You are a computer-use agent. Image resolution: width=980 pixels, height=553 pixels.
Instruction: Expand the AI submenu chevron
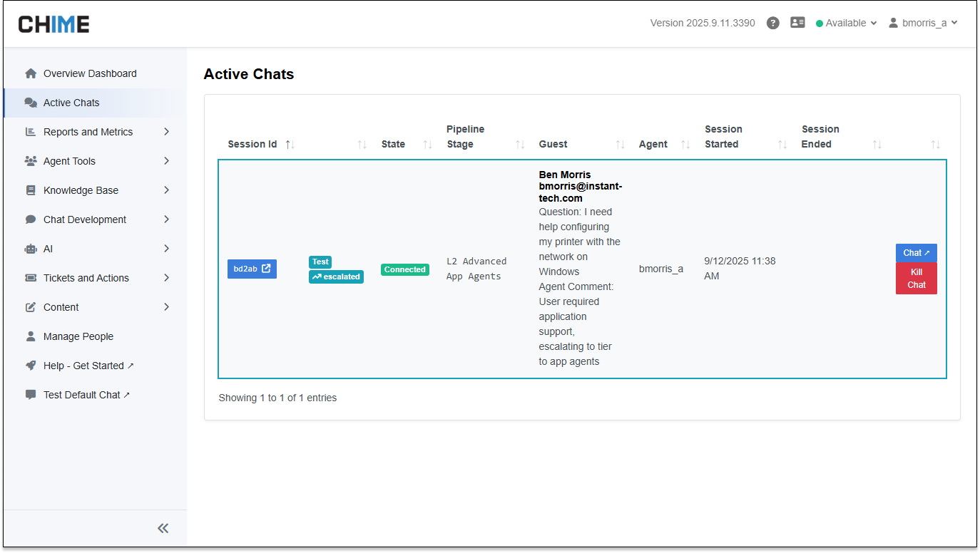(x=166, y=249)
